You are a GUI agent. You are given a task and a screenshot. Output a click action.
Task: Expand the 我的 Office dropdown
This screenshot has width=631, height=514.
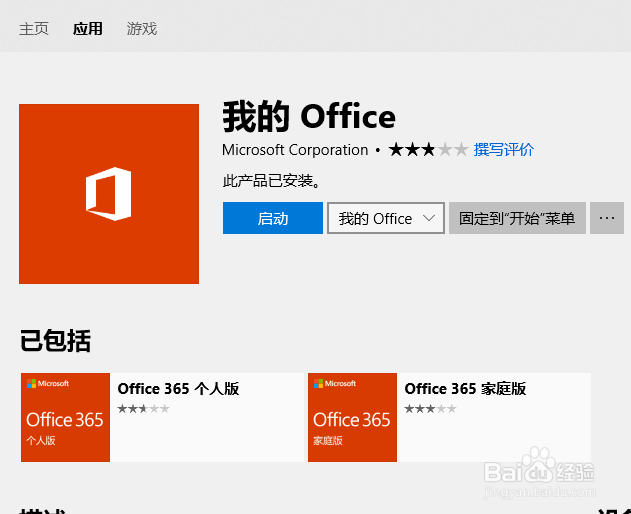(x=386, y=218)
